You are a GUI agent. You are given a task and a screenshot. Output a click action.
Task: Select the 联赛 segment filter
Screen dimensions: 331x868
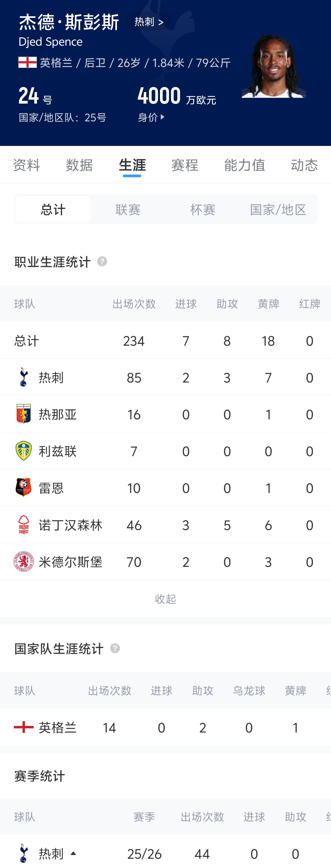(128, 209)
